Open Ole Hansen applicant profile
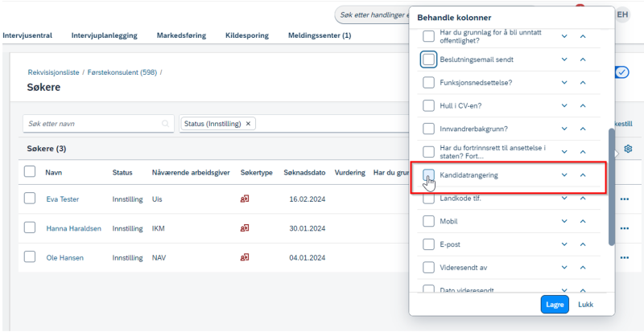 tap(64, 258)
